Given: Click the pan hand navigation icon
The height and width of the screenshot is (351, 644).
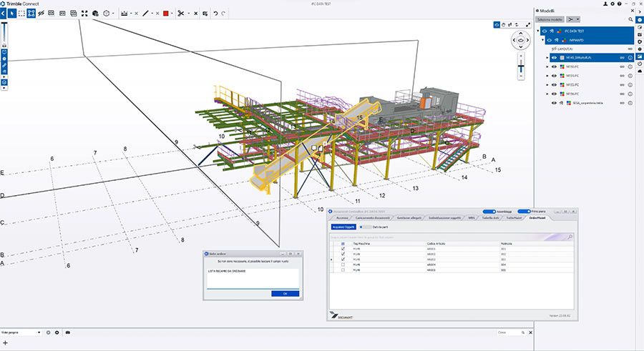Looking at the screenshot, I should (503, 25).
